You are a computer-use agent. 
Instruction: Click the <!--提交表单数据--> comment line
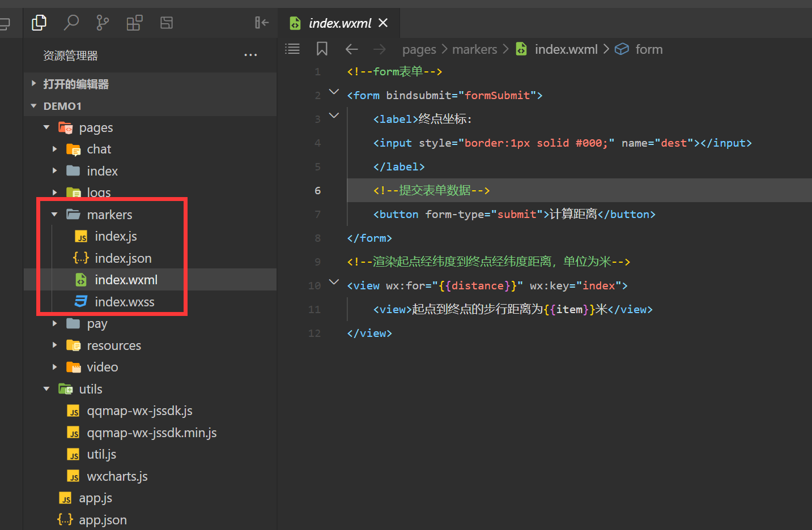[x=431, y=190]
